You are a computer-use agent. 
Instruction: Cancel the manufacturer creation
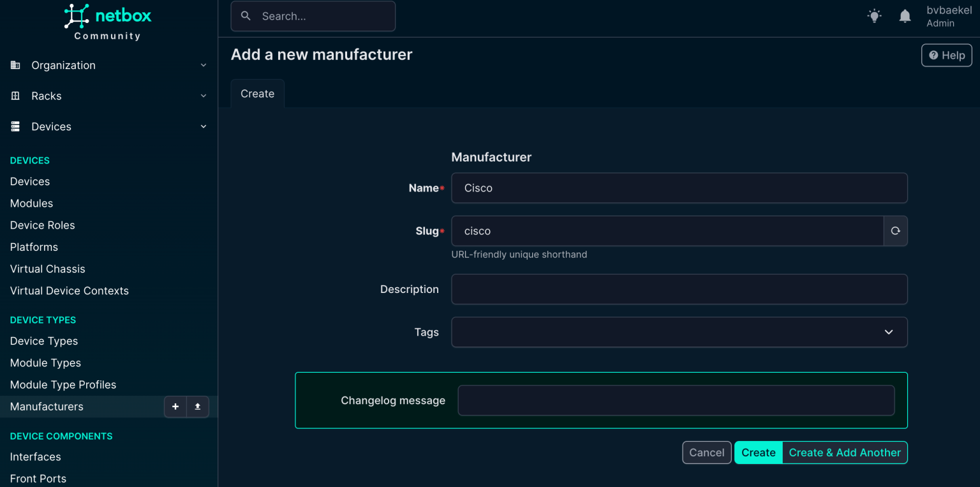[706, 453]
